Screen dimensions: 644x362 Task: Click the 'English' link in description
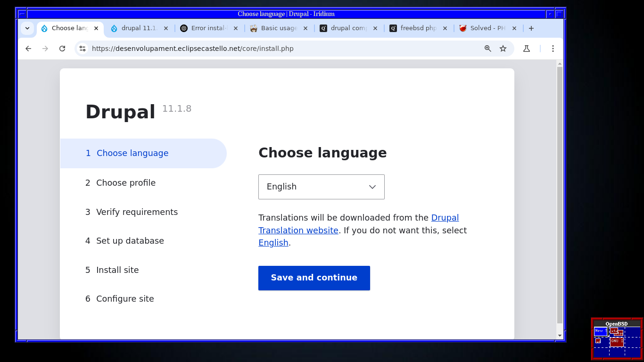click(273, 243)
